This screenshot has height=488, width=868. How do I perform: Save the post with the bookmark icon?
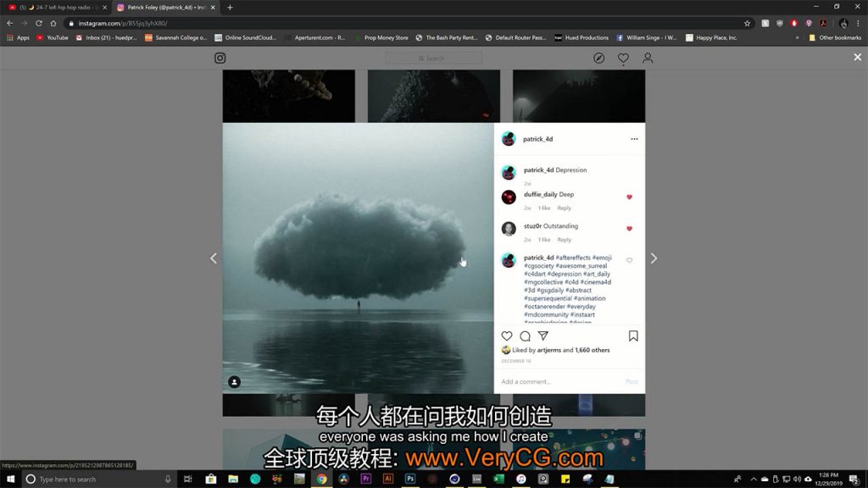pos(633,335)
